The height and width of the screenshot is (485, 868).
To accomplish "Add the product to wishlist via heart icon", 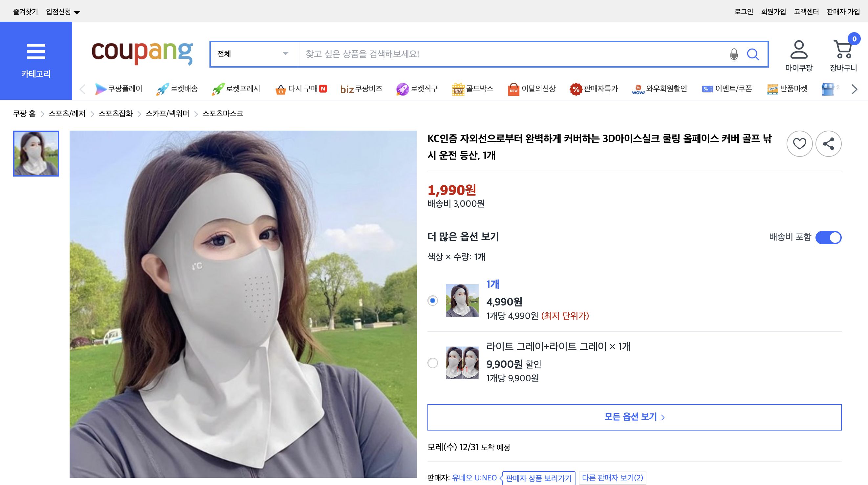I will tap(800, 143).
